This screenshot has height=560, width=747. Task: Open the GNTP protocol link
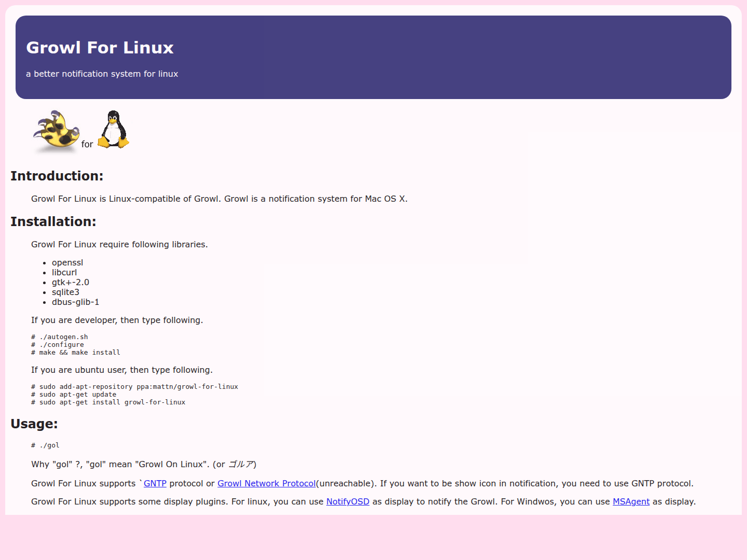pyautogui.click(x=155, y=483)
